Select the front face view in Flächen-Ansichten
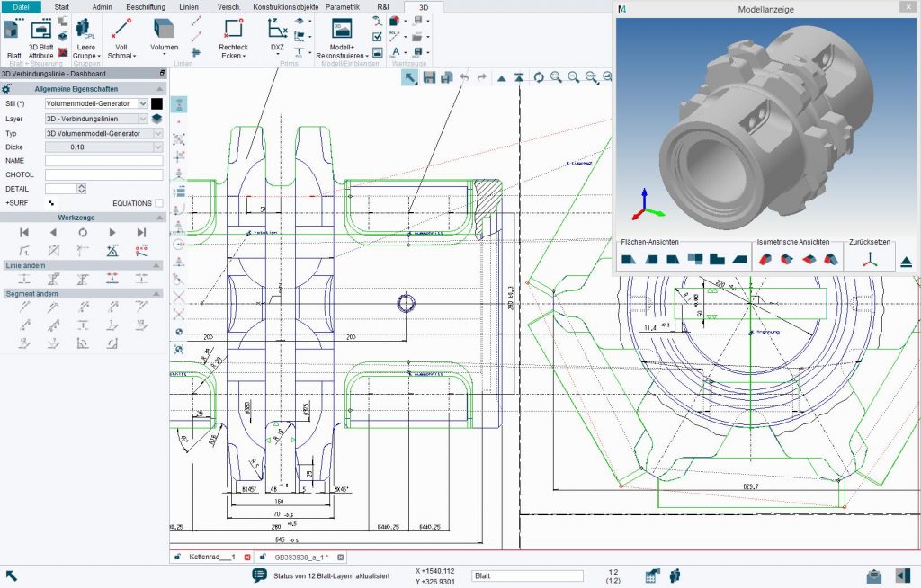The image size is (921, 588). [628, 259]
